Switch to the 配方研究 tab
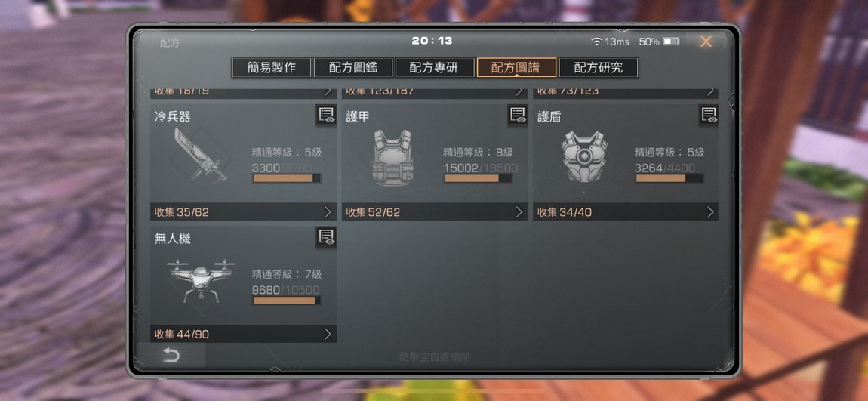Image resolution: width=868 pixels, height=401 pixels. 599,67
